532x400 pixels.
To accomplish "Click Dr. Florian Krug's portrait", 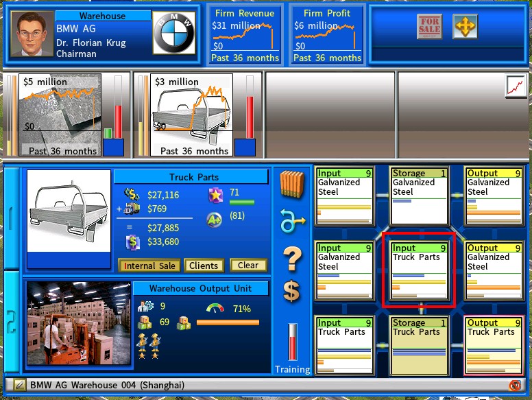I will [x=32, y=34].
